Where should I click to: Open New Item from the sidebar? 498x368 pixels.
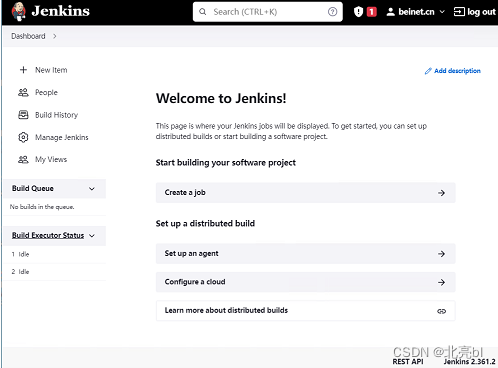[51, 70]
